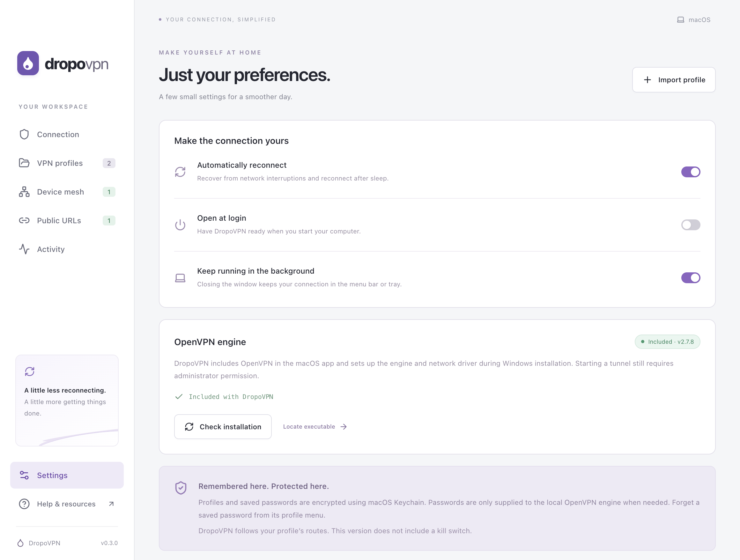Click the droplet icon beside DropoVPN footer
The height and width of the screenshot is (560, 740).
(20, 543)
